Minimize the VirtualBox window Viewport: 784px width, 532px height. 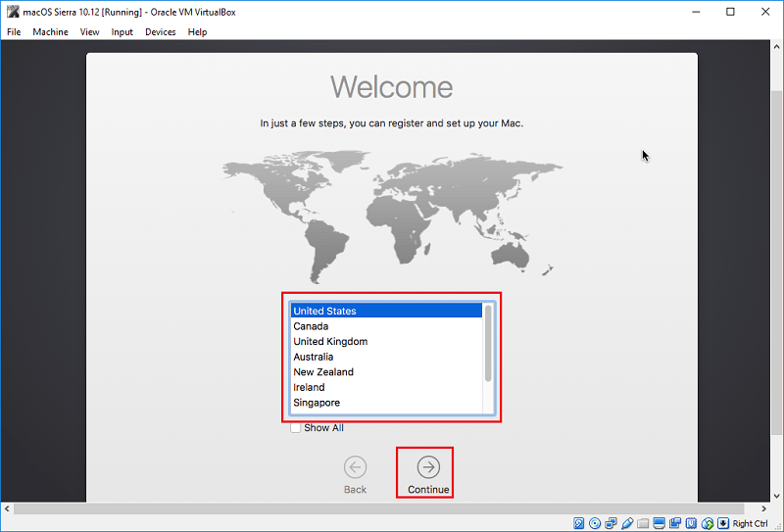tap(696, 12)
